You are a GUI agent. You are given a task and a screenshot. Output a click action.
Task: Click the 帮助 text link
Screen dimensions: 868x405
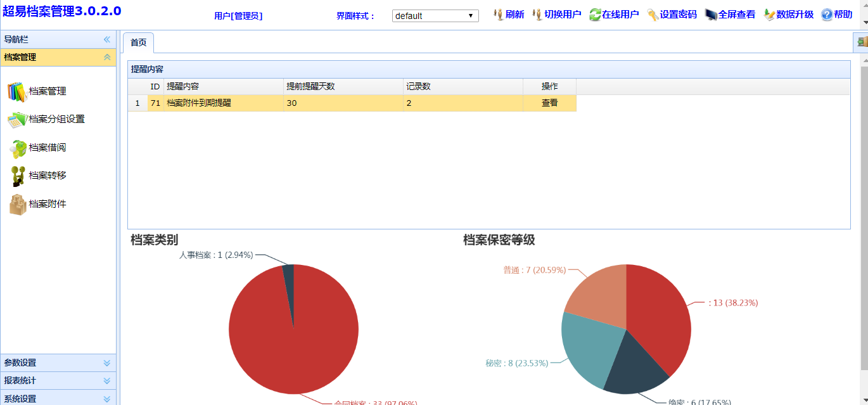click(x=843, y=15)
